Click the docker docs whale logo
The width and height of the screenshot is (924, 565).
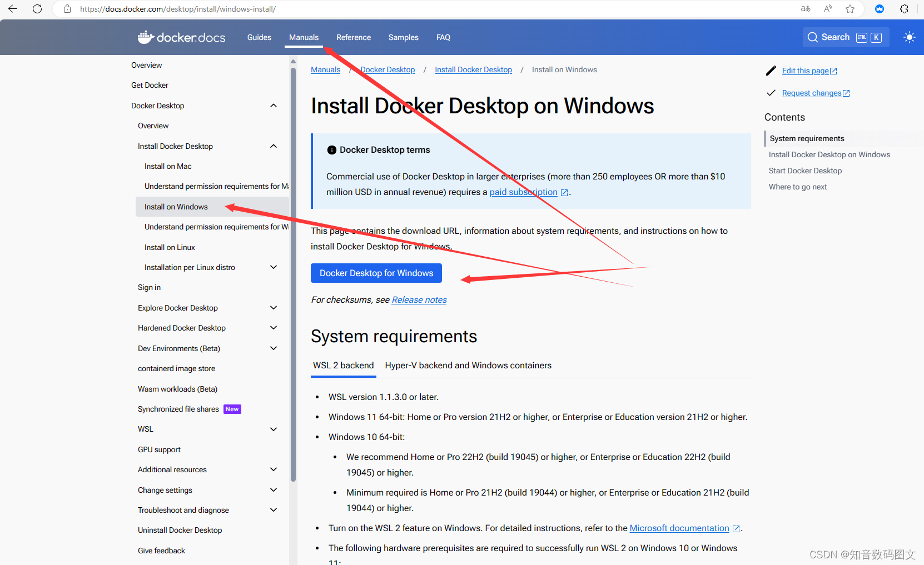pos(145,37)
